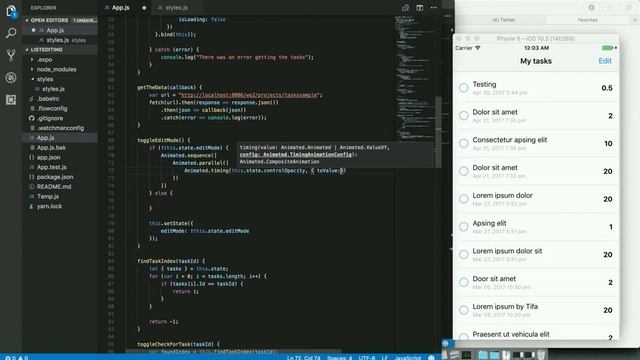This screenshot has width=640, height=360.
Task: Check the circle for Testing task
Action: click(464, 88)
